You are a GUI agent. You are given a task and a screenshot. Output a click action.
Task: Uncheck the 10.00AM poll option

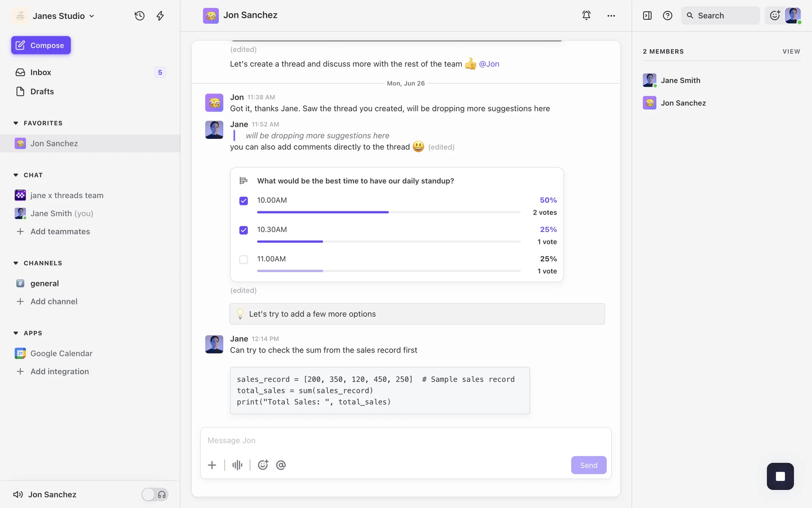(244, 201)
